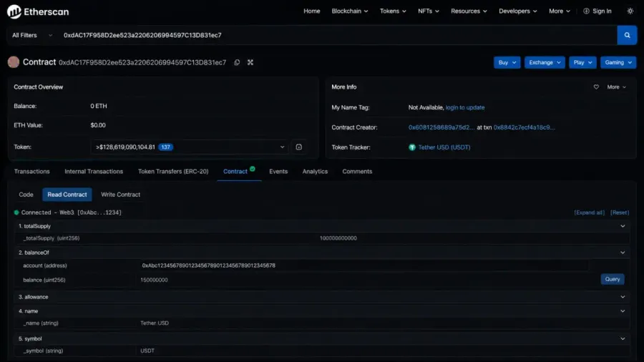
Task: Click the contract avatar blockie icon
Action: coord(14,62)
